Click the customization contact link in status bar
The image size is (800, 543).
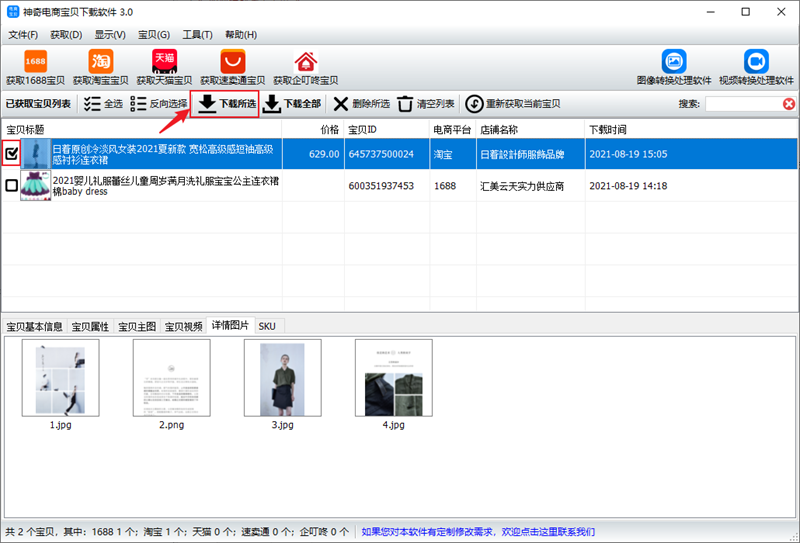click(x=478, y=532)
